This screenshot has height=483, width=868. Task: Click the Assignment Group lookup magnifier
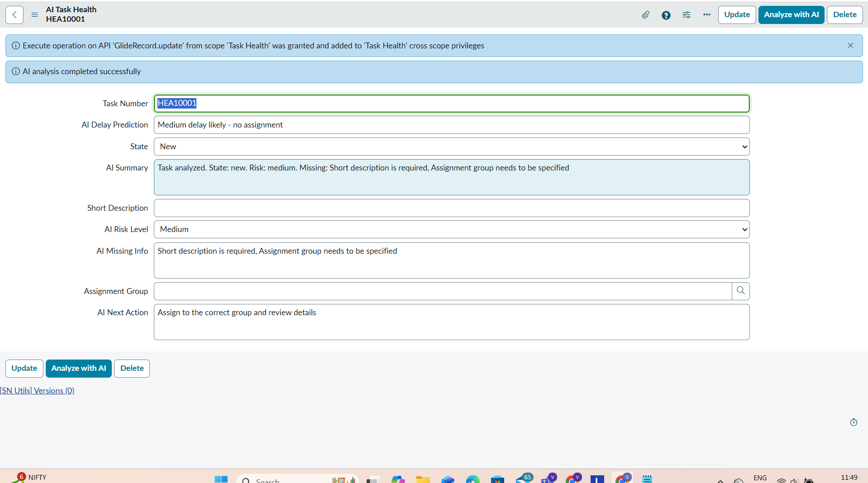point(740,291)
